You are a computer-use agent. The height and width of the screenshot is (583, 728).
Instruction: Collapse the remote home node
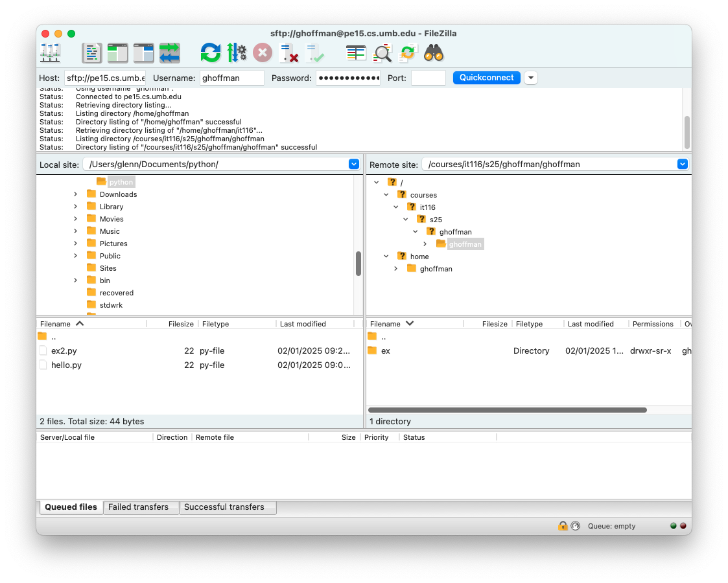386,256
